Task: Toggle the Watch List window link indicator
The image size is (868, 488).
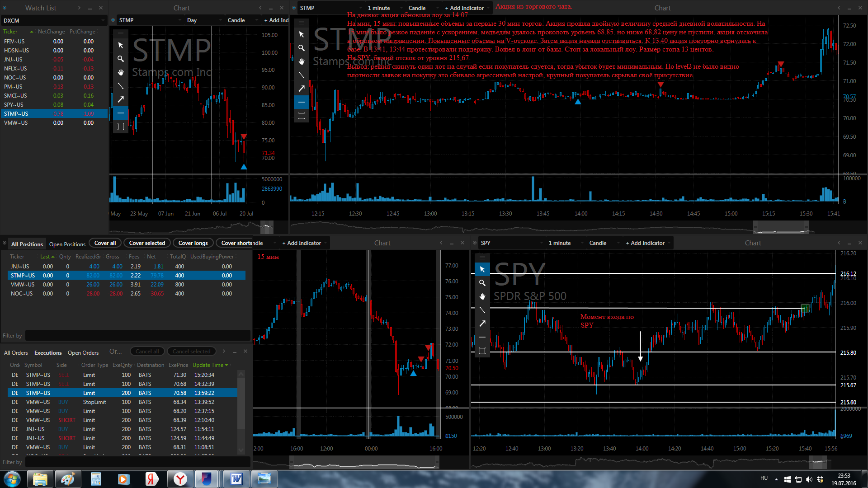Action: coord(5,8)
